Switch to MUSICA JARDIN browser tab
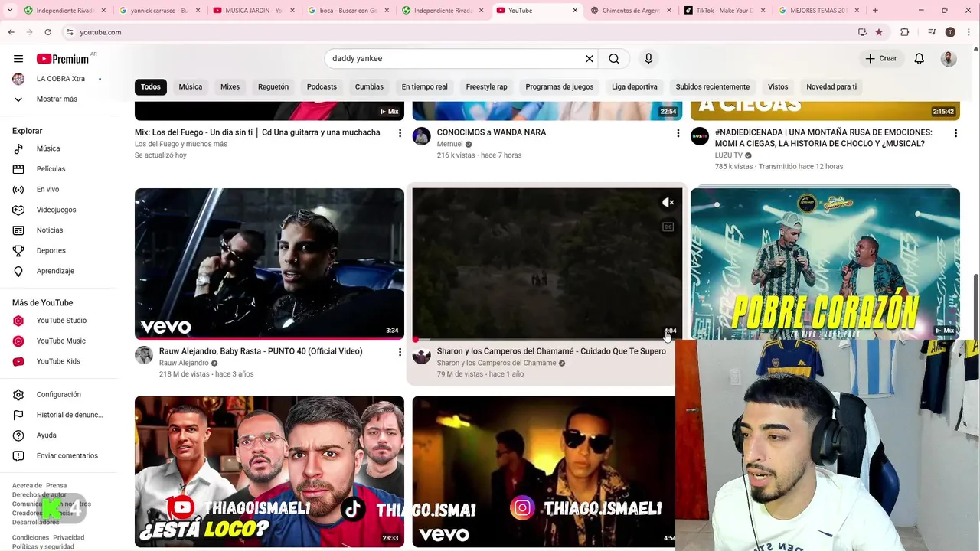Viewport: 980px width, 551px height. pos(253,11)
